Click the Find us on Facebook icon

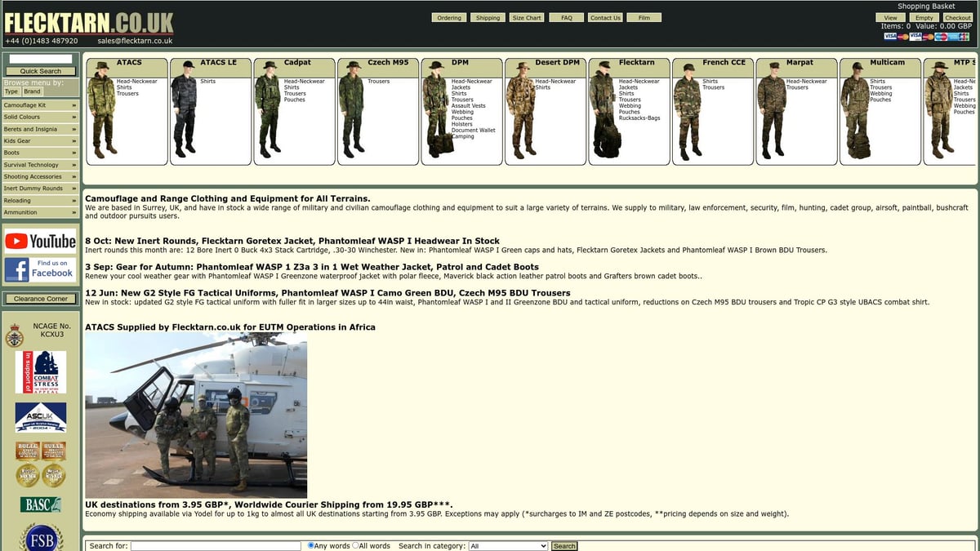(x=39, y=269)
